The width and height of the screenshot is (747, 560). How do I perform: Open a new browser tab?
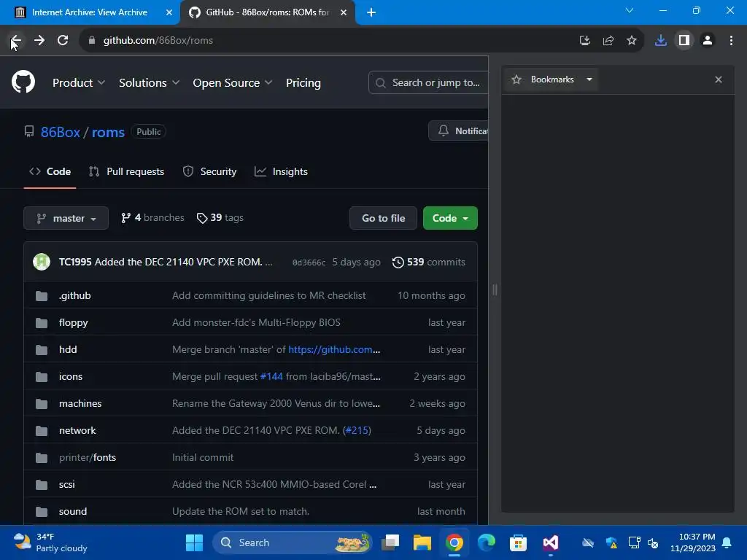(x=371, y=12)
